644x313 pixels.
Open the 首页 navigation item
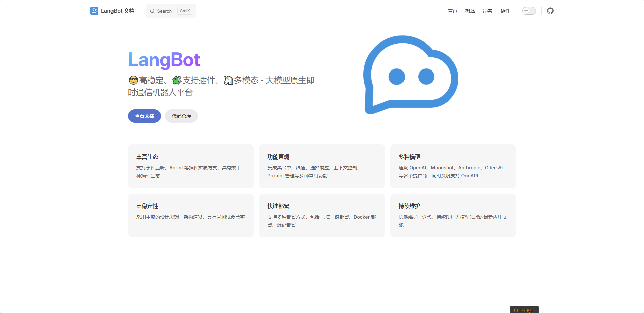click(452, 11)
